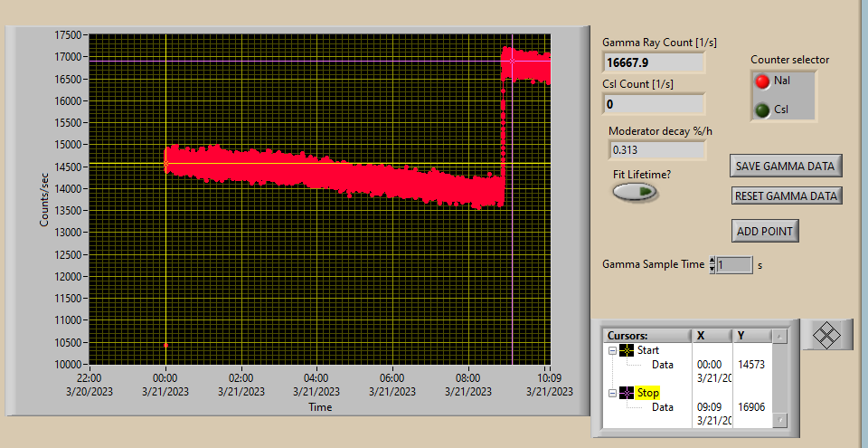Click the isolated red outlier point near 10500
This screenshot has width=868, height=448.
tap(165, 346)
